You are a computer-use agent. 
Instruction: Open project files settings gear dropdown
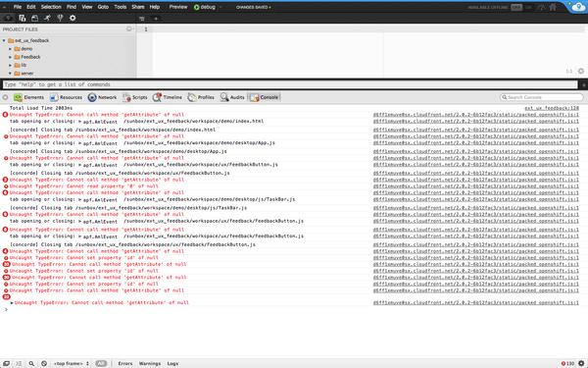129,28
